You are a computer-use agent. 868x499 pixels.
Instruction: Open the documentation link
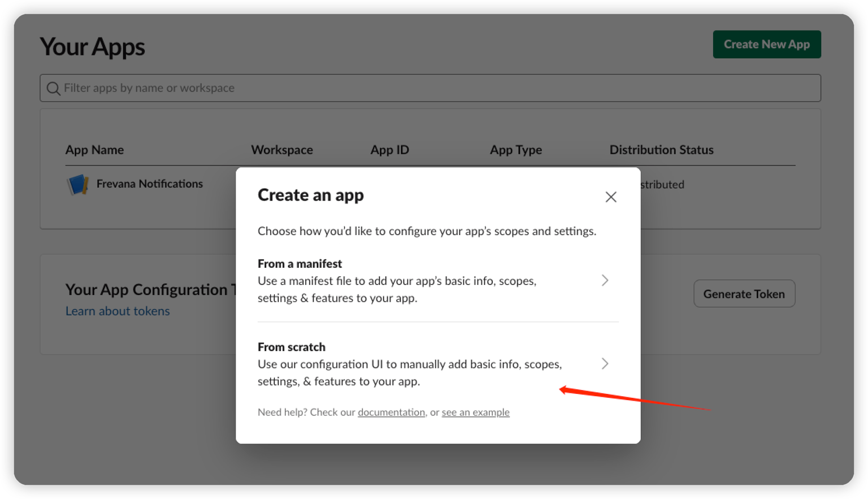point(391,413)
